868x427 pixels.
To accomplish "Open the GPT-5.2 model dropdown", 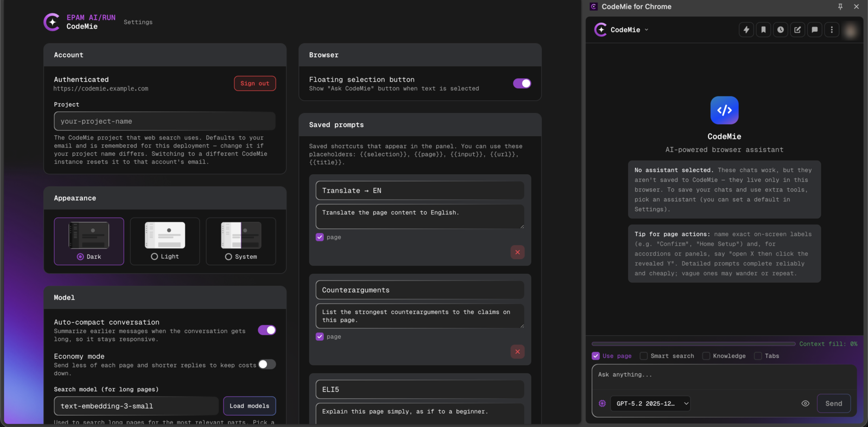I will tap(650, 404).
